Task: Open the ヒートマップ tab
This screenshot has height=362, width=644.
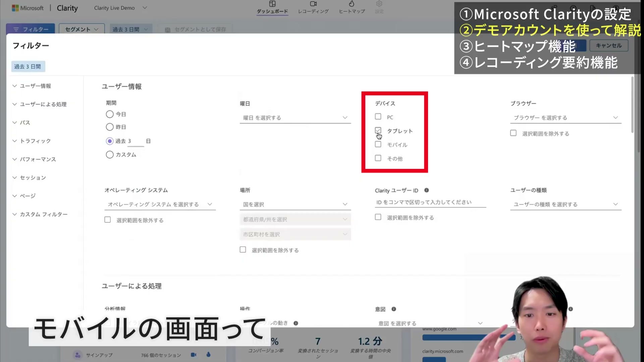Action: 352,8
